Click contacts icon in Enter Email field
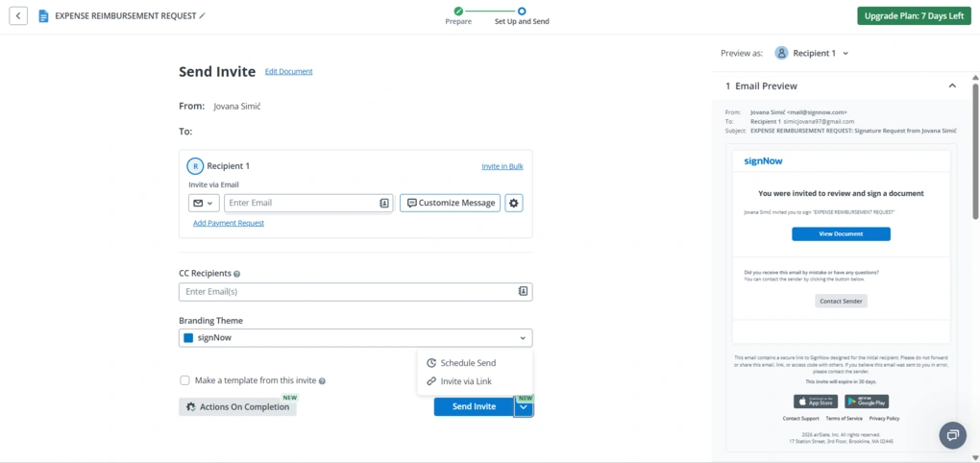Screen dimensions: 980x463 tap(384, 203)
